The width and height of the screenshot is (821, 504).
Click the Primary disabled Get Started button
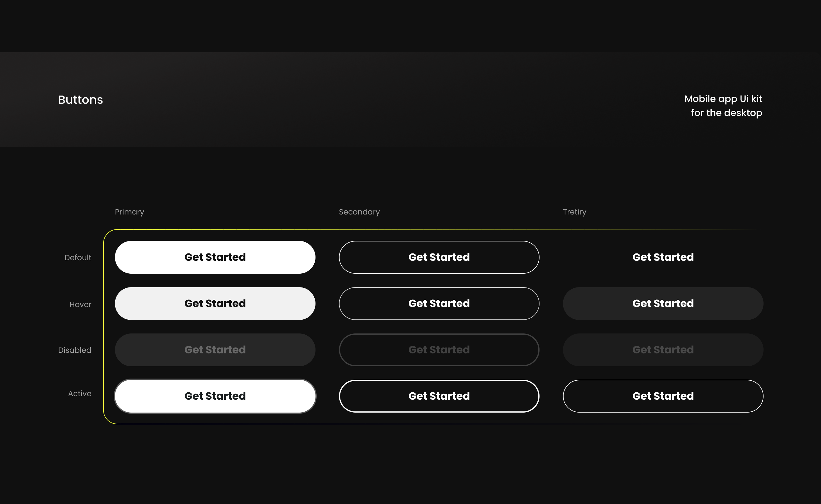click(215, 350)
